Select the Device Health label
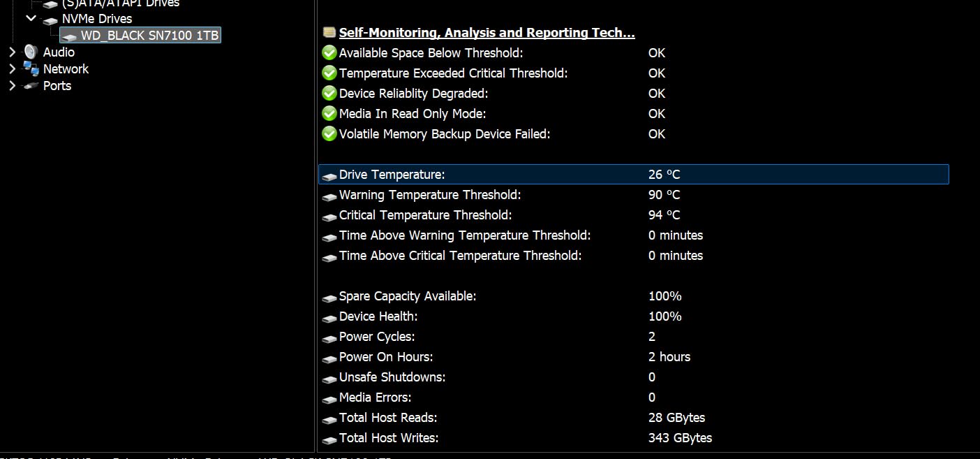 (x=378, y=316)
